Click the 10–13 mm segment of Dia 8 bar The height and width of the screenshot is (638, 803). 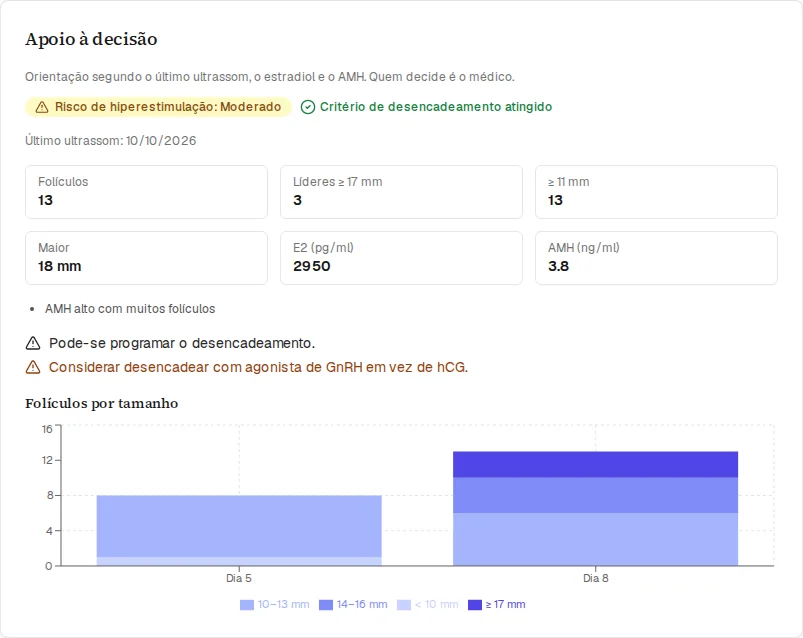coord(596,539)
